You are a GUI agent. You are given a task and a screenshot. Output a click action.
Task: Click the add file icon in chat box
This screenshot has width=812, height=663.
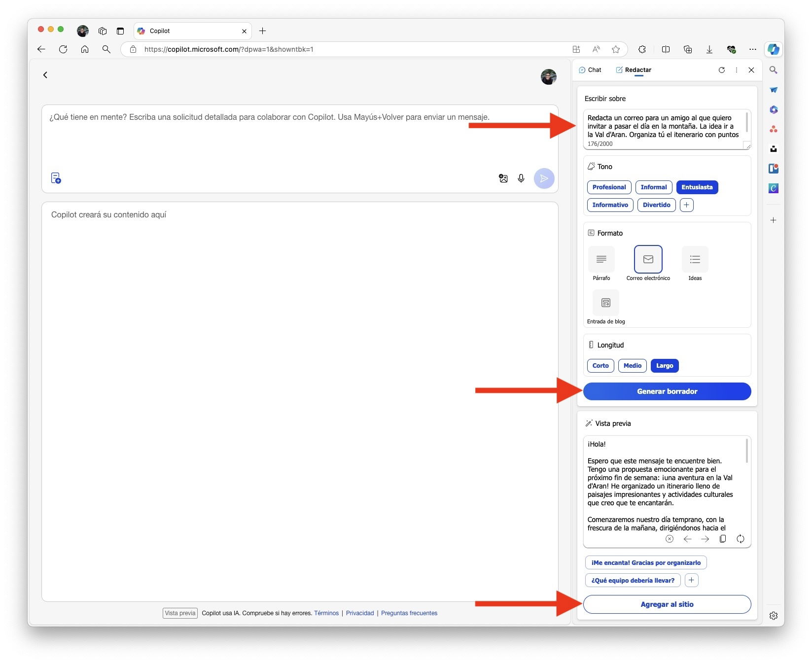click(56, 178)
